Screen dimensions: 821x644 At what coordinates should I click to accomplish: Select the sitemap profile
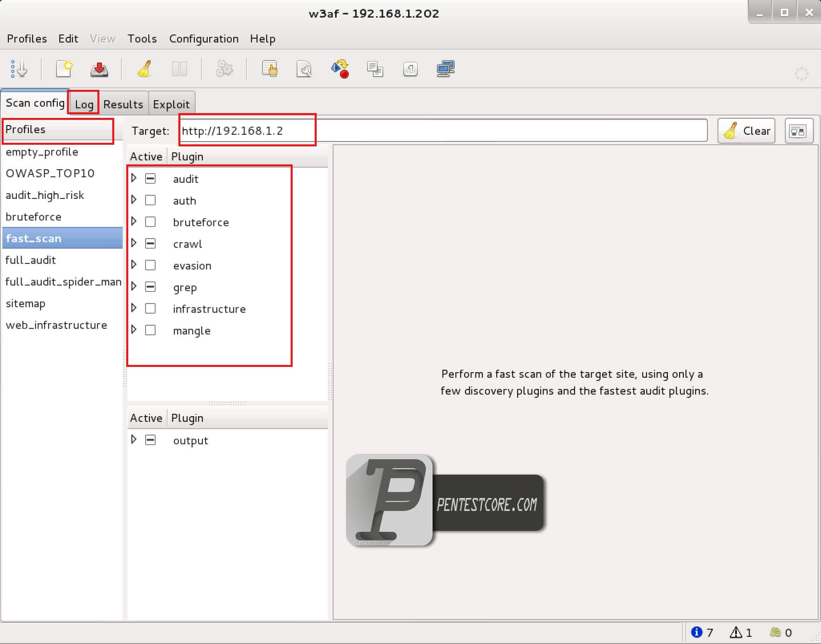[x=62, y=303]
